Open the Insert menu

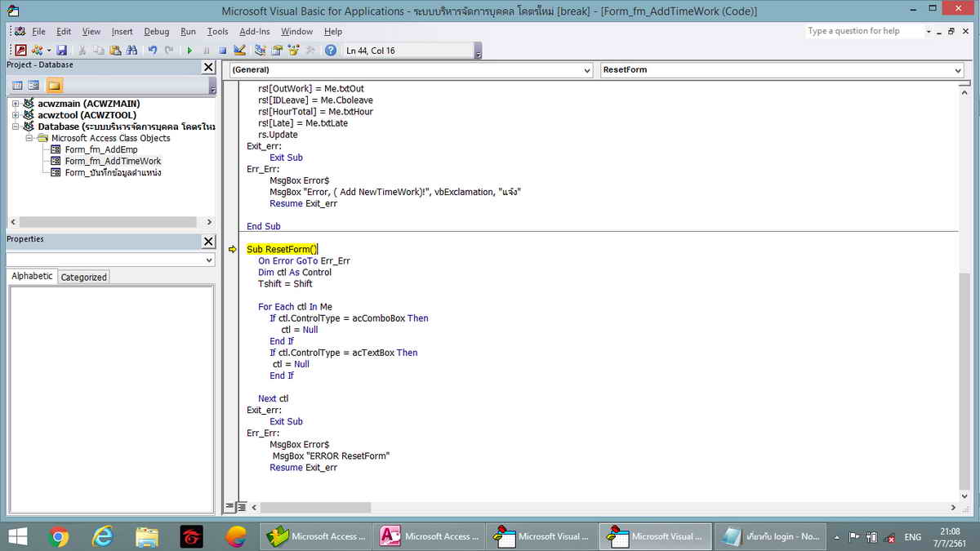coord(122,31)
